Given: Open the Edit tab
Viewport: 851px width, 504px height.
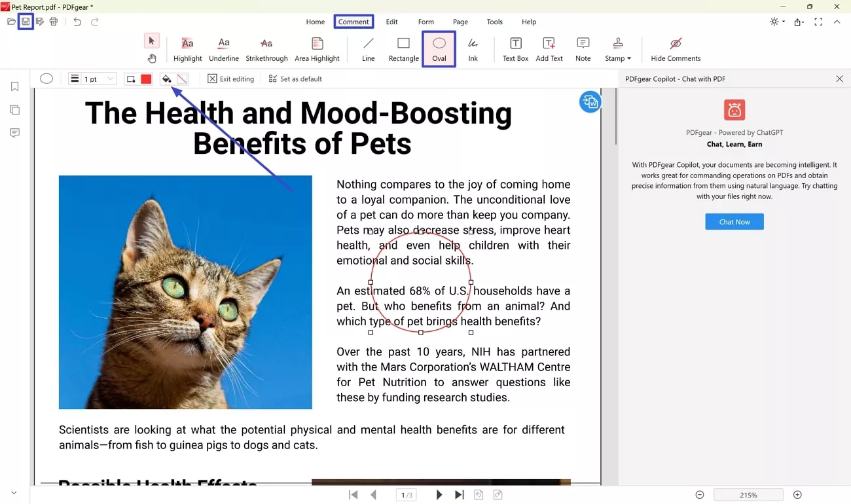Looking at the screenshot, I should point(391,22).
